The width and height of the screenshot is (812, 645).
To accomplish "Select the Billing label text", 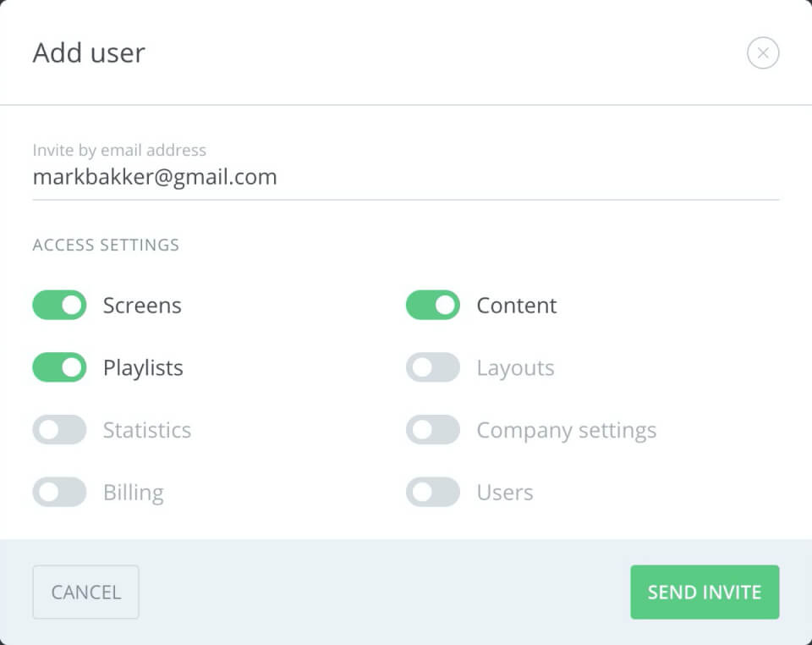I will click(x=134, y=492).
